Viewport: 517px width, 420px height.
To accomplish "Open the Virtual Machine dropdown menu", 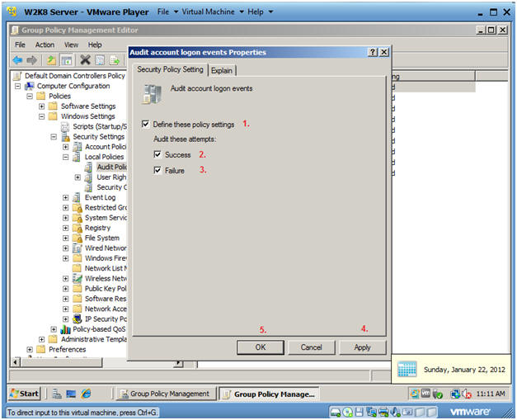I will [213, 12].
